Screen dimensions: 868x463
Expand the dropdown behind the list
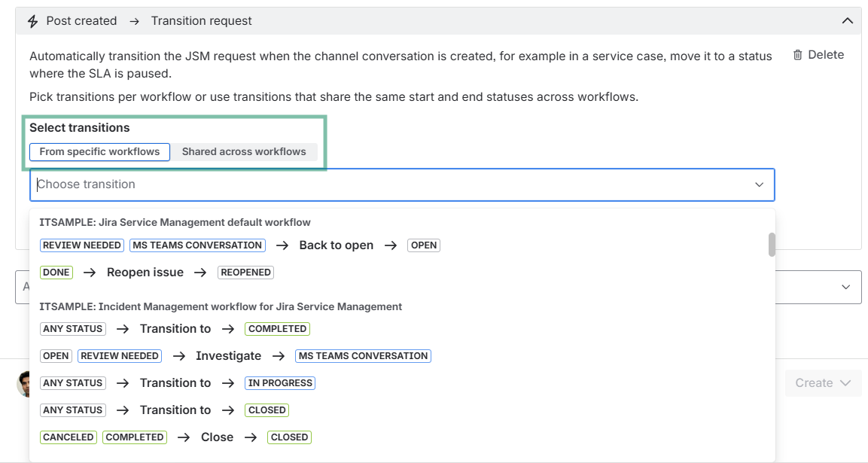(x=845, y=287)
